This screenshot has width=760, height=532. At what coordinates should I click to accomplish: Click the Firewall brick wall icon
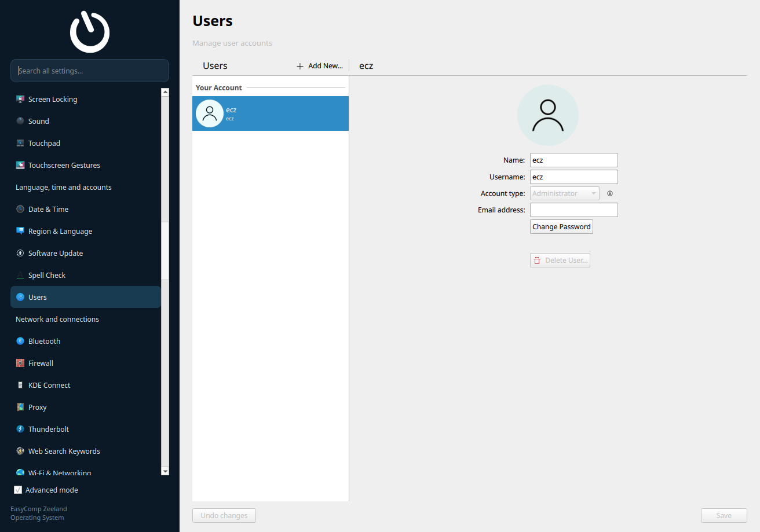pos(20,363)
